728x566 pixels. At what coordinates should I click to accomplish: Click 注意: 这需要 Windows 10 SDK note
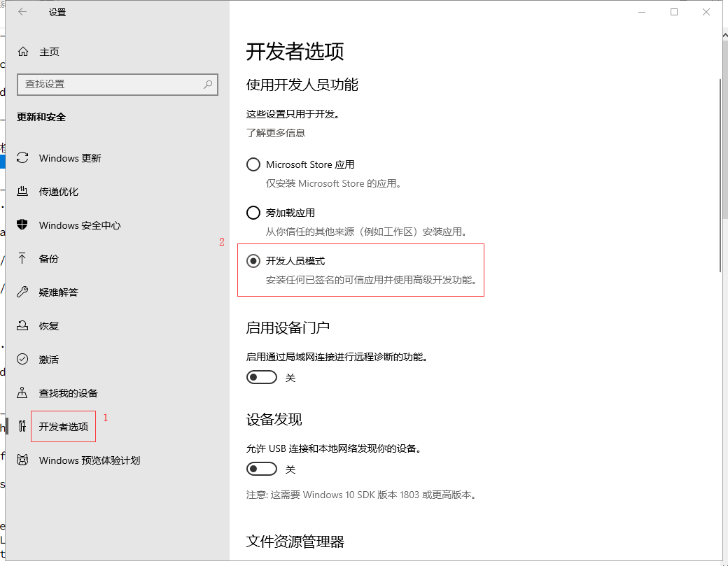361,495
